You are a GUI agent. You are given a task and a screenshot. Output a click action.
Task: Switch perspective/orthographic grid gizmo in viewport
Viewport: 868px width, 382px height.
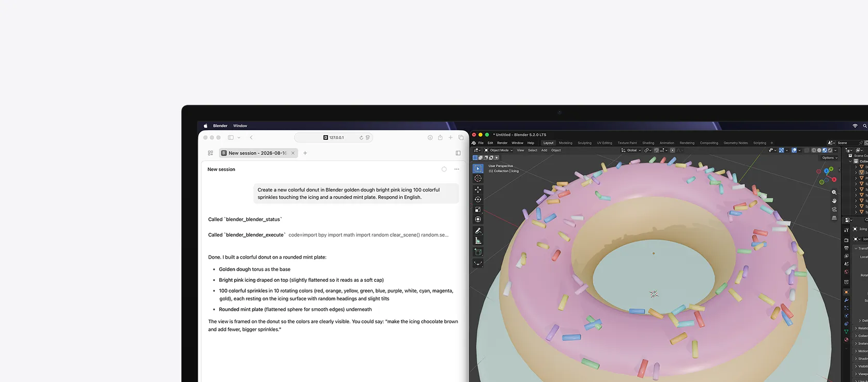click(x=834, y=218)
